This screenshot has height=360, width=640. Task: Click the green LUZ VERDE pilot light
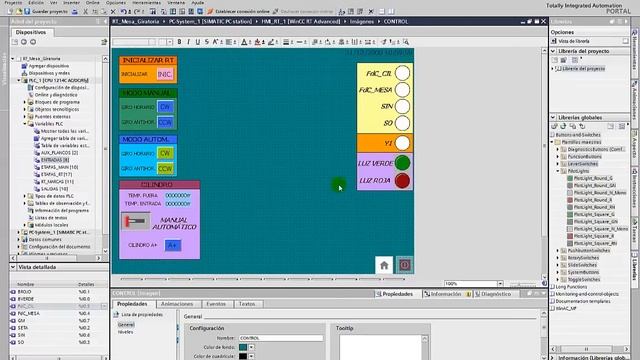pos(402,163)
